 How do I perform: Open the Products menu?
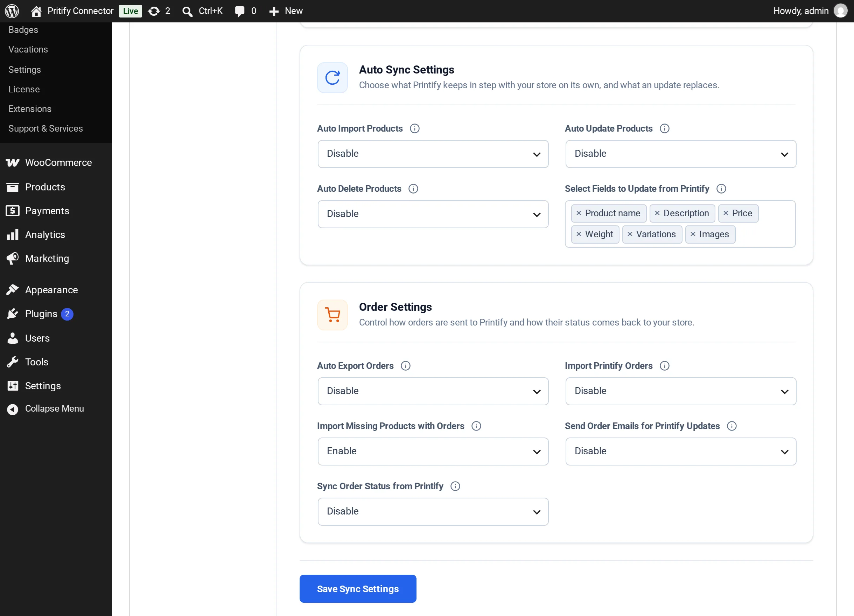(56, 187)
